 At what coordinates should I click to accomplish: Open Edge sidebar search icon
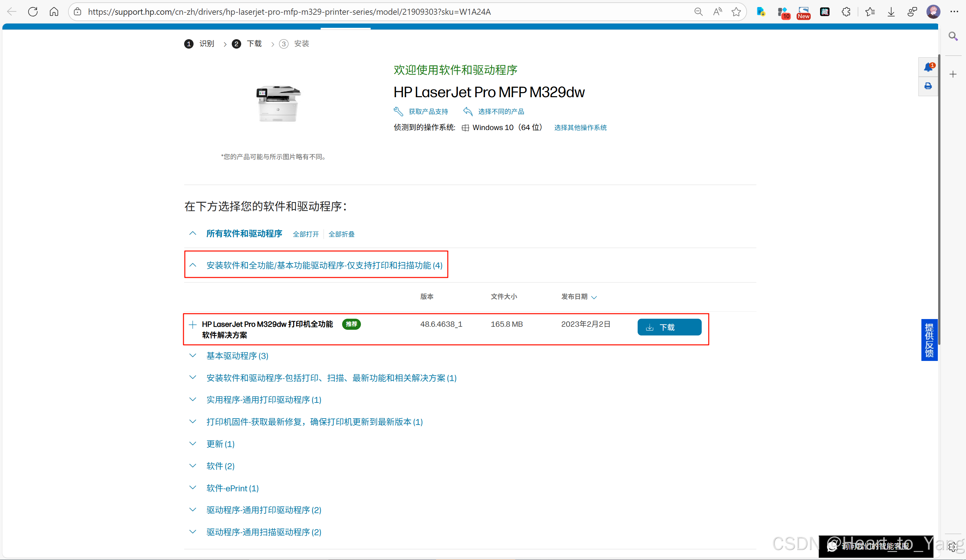[953, 37]
